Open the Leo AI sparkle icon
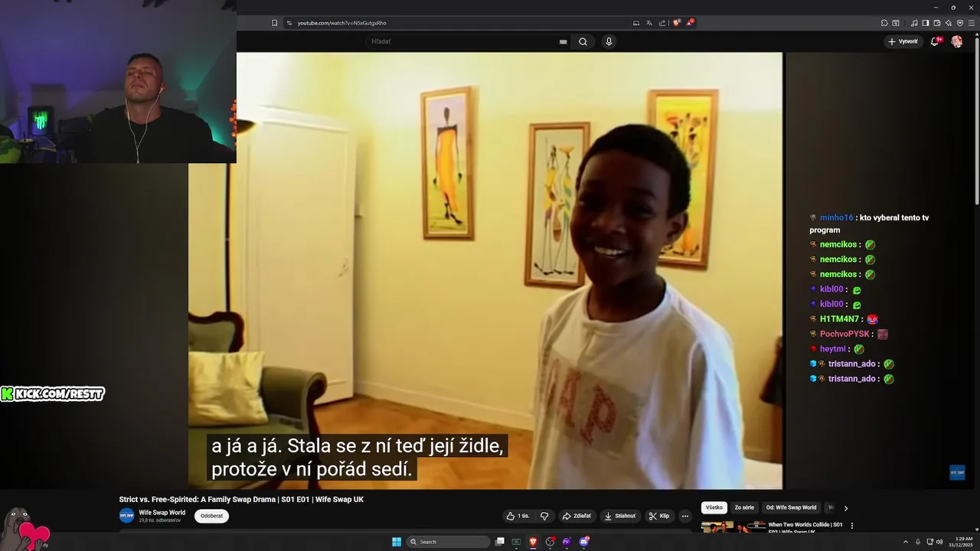Image resolution: width=980 pixels, height=551 pixels. tap(949, 23)
